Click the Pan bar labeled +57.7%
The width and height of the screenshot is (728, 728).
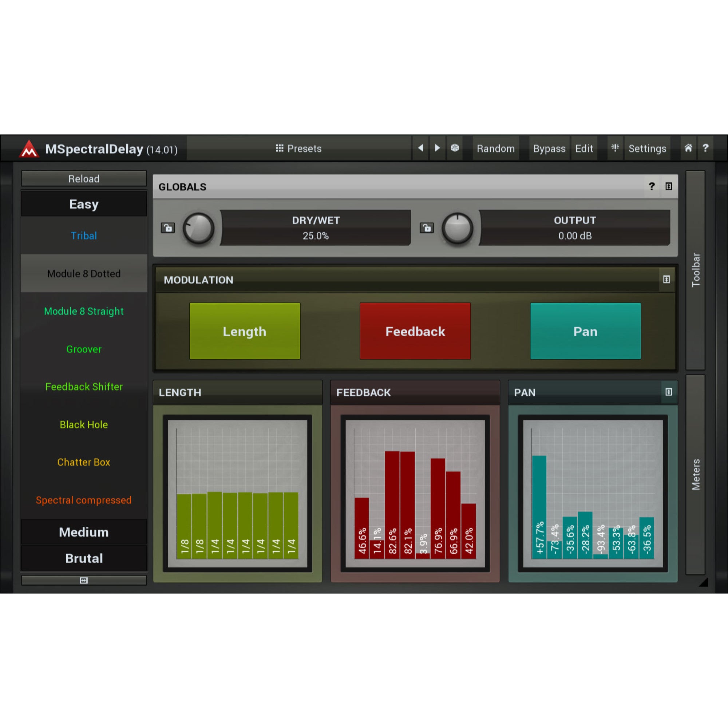(539, 507)
